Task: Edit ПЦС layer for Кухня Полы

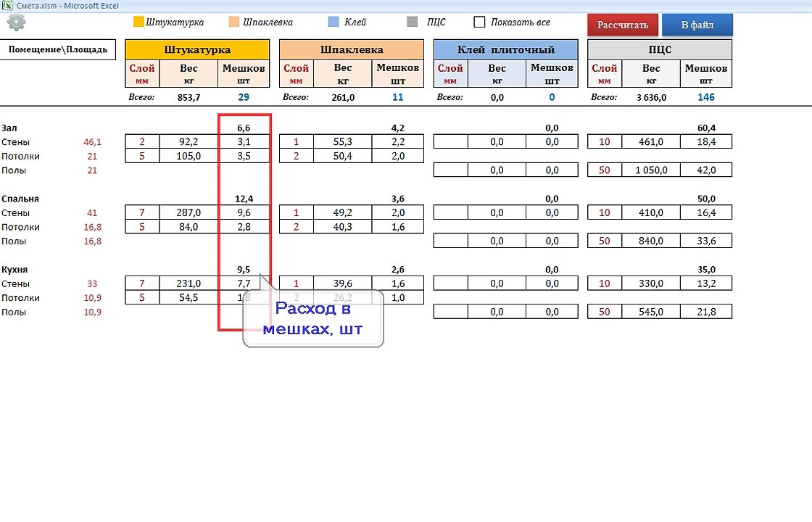Action: [605, 312]
